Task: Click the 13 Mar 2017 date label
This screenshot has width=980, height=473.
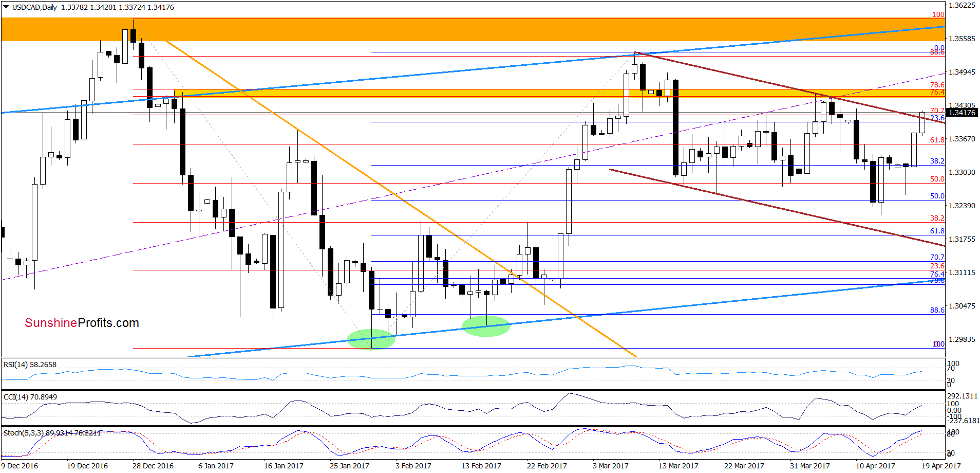Action: (679, 466)
